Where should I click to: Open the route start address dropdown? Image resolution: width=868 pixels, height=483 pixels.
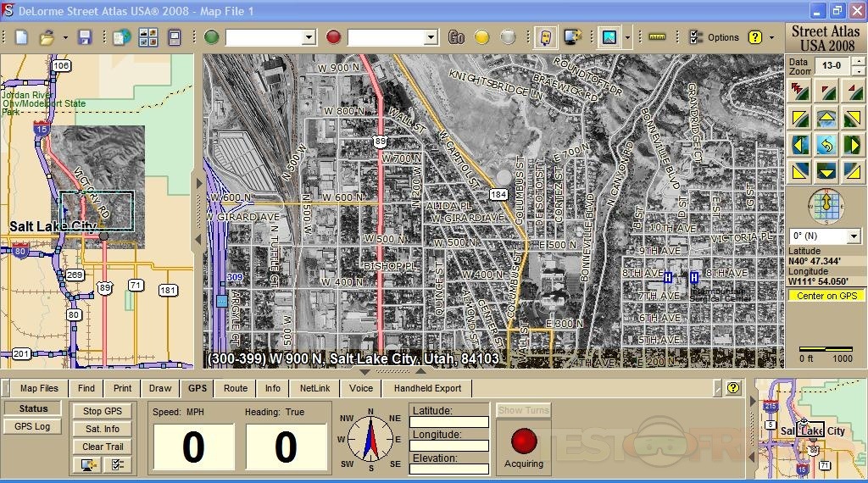tap(309, 37)
